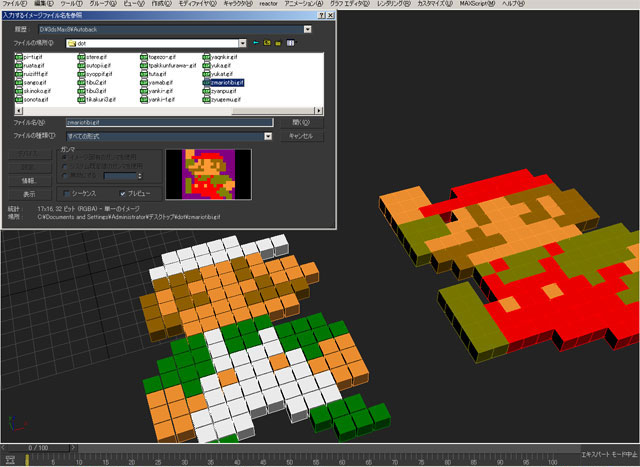The image size is (640, 467).
Task: Click the next-frame arrow right of the 0 / 100 slider
Action: pyautogui.click(x=73, y=448)
